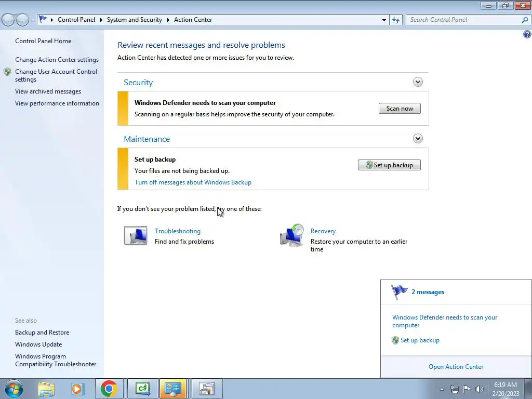Open the clock and date display
532x399 pixels.
506,389
